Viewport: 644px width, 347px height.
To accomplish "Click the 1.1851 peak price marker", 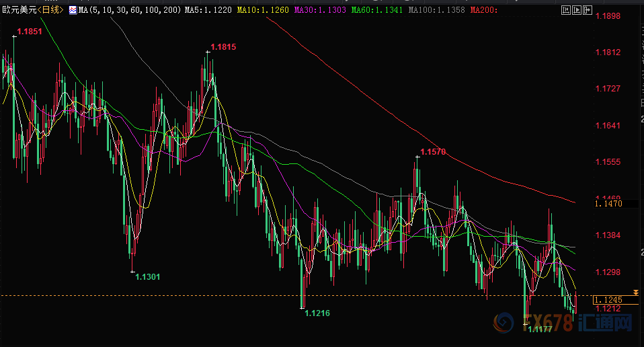I will pyautogui.click(x=29, y=32).
